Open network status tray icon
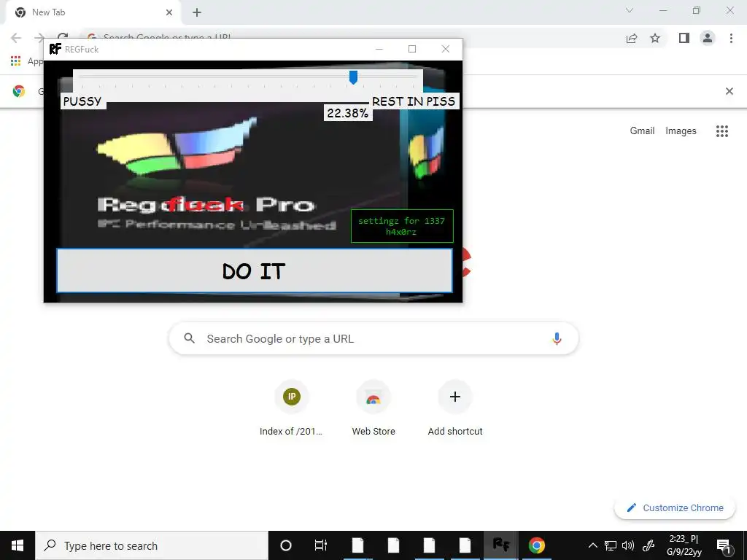The image size is (747, 560). click(x=611, y=545)
